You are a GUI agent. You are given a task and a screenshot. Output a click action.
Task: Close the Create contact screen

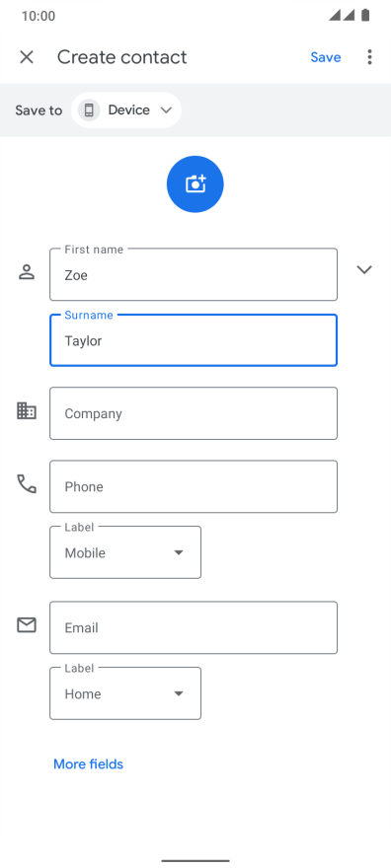(27, 57)
